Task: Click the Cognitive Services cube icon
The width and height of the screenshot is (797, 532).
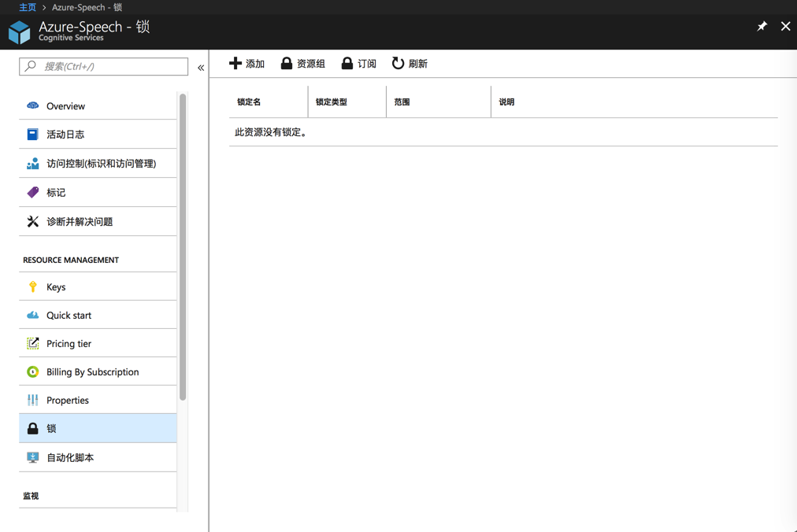Action: click(20, 32)
